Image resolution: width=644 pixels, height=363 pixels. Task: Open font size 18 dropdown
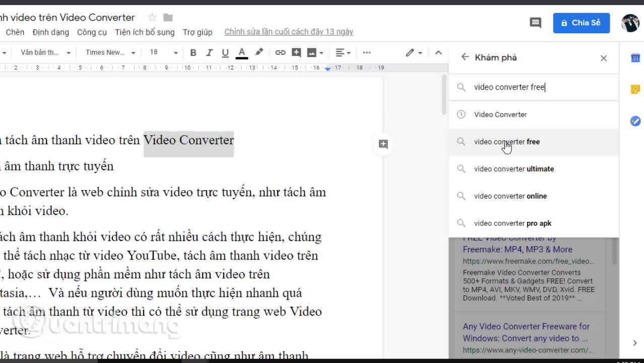(x=164, y=52)
